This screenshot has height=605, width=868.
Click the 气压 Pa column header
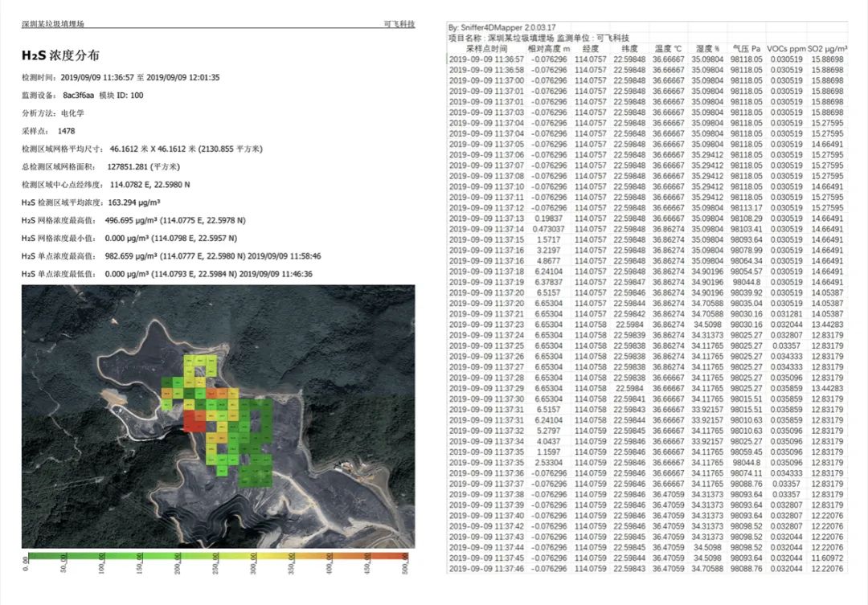[x=746, y=49]
